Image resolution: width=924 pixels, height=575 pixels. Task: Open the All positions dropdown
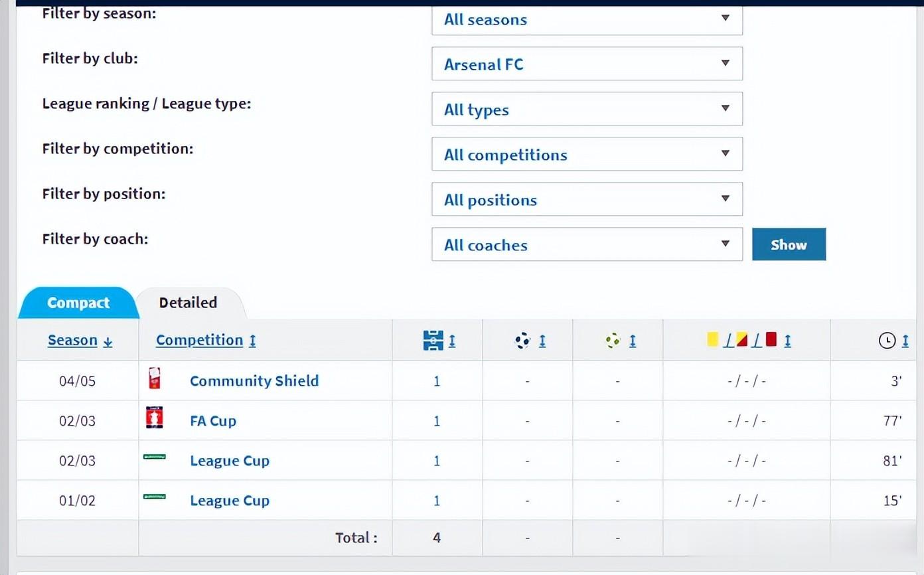pyautogui.click(x=587, y=200)
